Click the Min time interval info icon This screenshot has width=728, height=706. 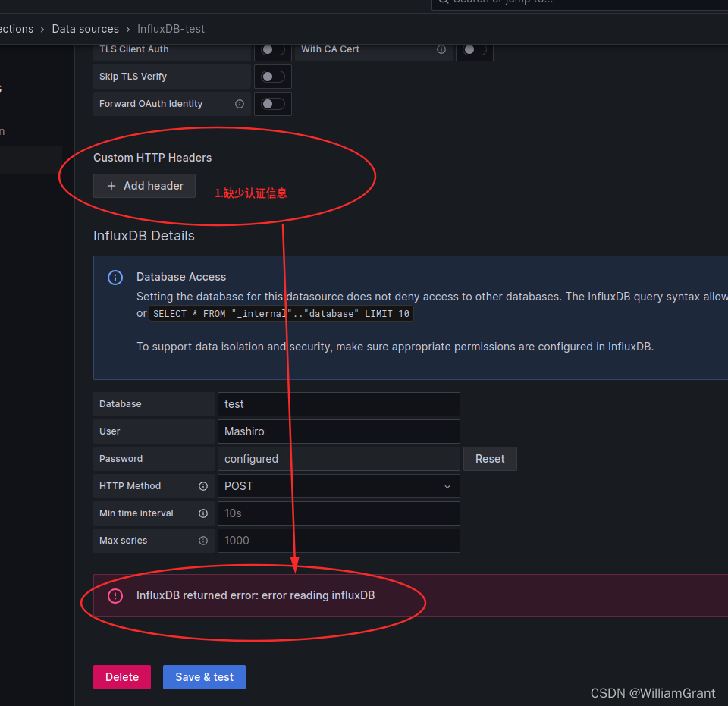(202, 513)
